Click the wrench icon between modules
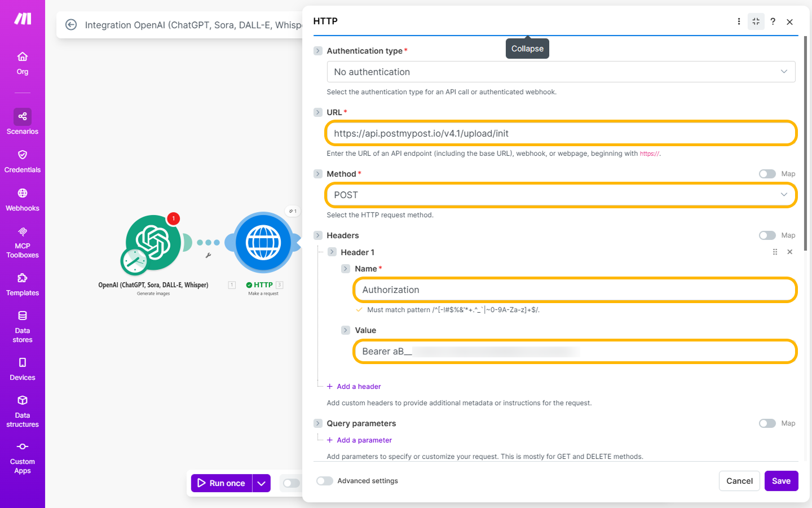The image size is (812, 508). click(208, 256)
